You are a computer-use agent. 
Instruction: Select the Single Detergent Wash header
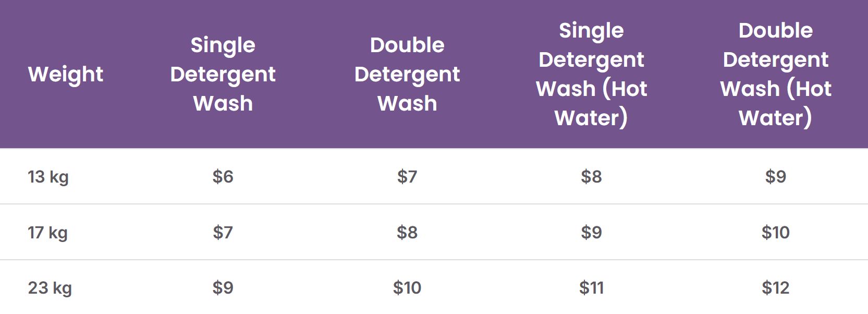point(223,74)
